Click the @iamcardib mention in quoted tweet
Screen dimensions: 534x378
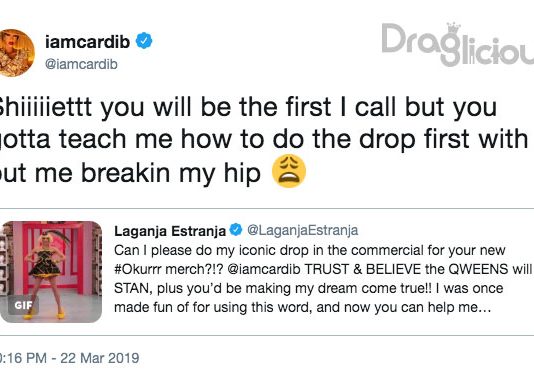[264, 269]
